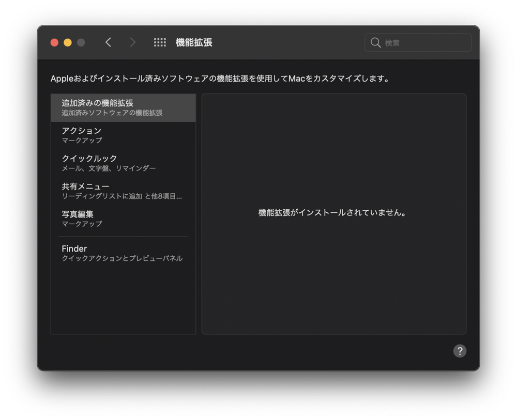Close the 機能拡張 window with red button

point(54,42)
